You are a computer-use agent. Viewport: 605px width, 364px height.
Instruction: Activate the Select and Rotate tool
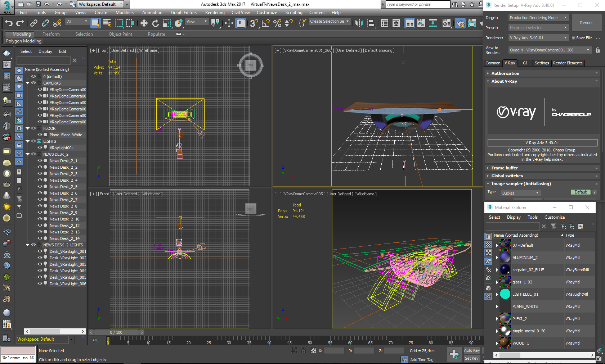[x=156, y=23]
